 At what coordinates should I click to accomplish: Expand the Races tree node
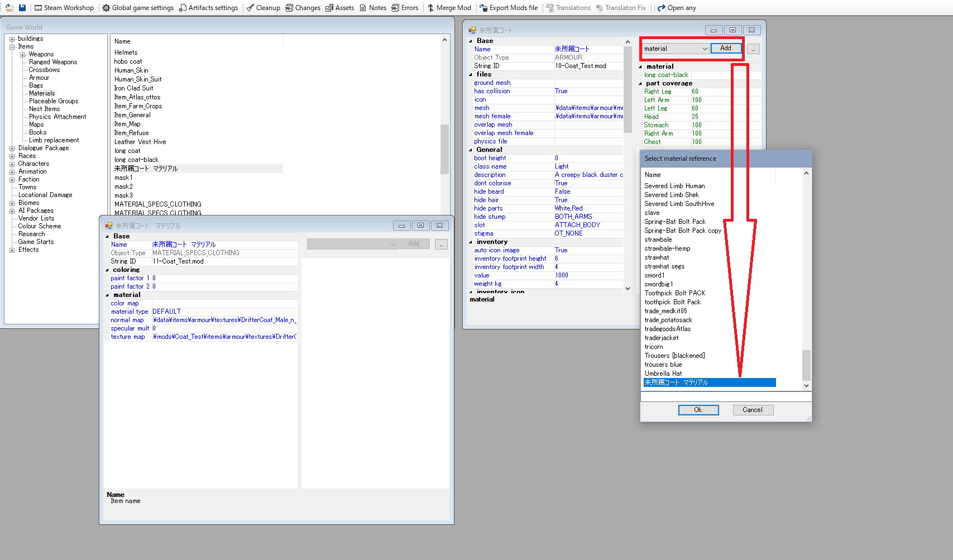pos(12,156)
